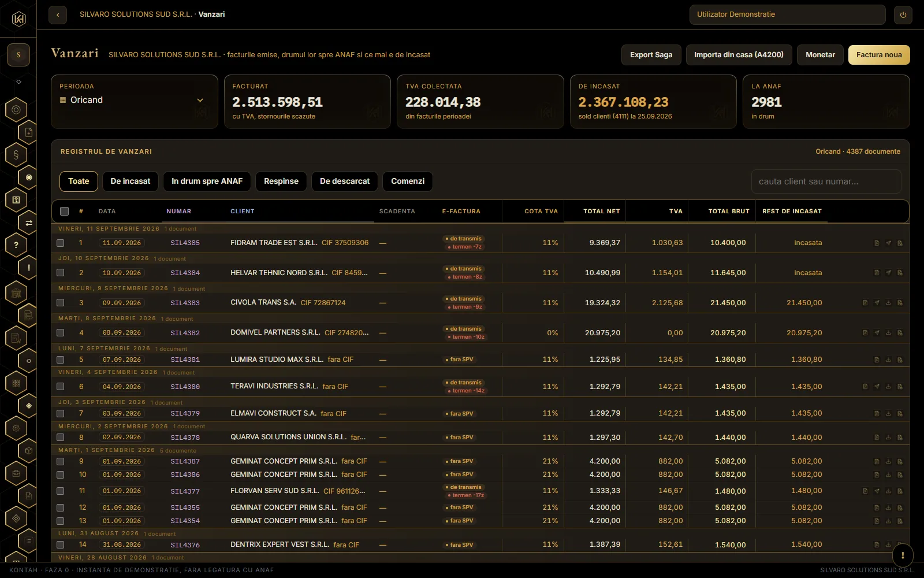Click the send icon on the FLORVAN SERV SUD row
The width and height of the screenshot is (924, 578).
[877, 491]
